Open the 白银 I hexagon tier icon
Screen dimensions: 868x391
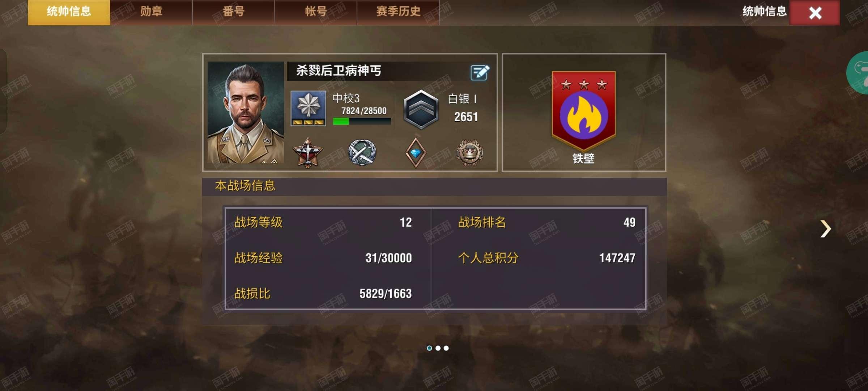[421, 110]
